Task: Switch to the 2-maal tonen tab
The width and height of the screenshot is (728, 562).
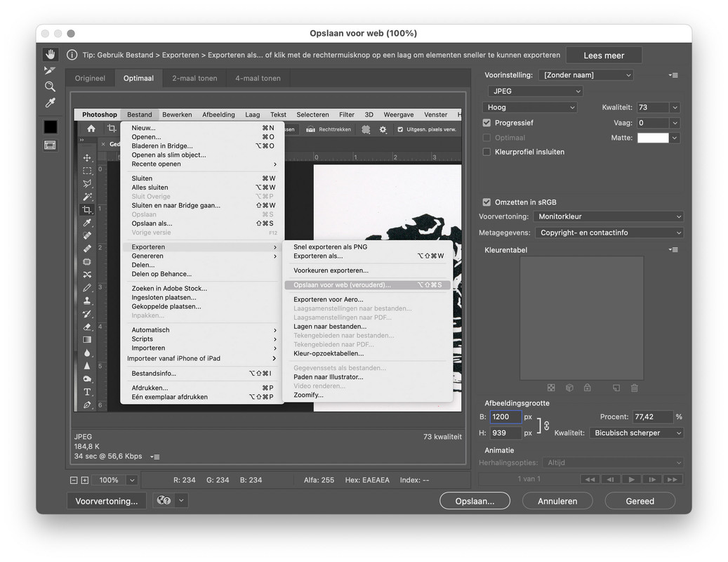Action: pos(194,78)
